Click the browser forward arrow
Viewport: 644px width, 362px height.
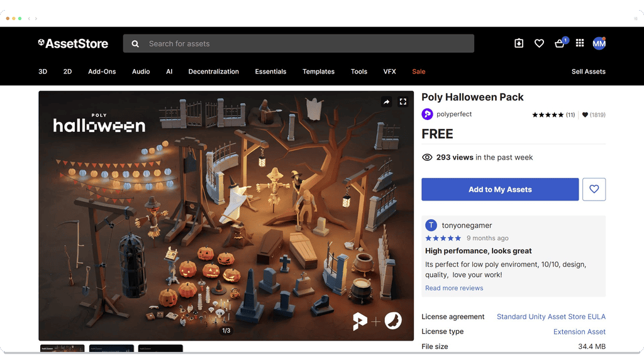36,18
